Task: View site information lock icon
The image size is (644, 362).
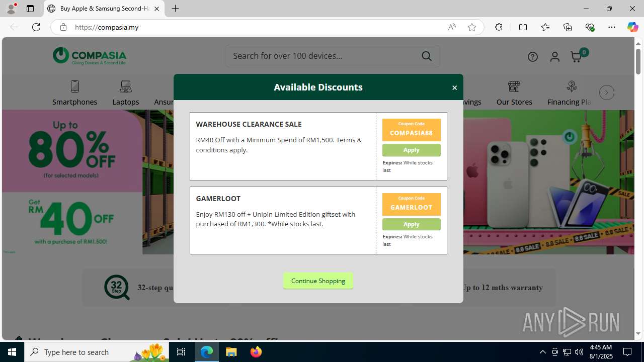Action: click(x=63, y=27)
